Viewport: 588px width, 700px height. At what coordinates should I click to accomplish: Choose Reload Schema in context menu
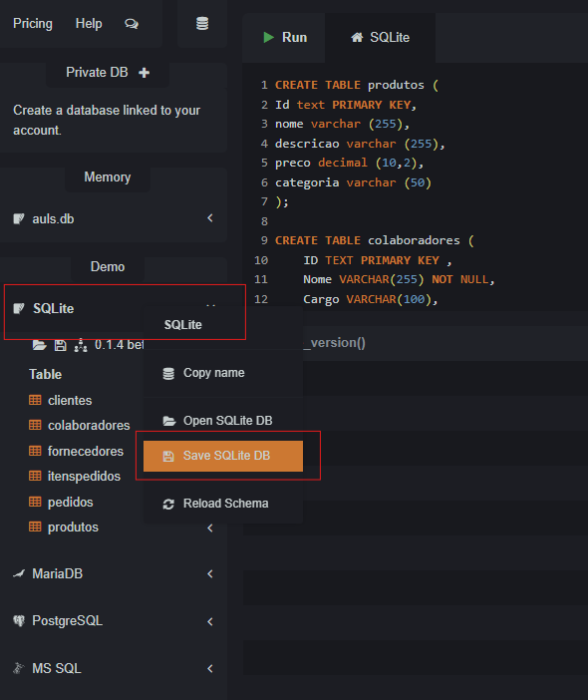[222, 504]
